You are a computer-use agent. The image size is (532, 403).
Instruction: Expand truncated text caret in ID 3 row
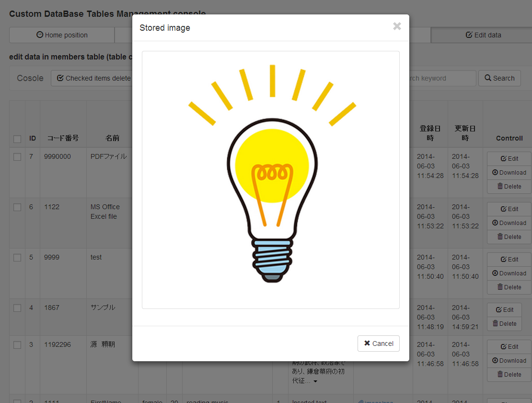coord(315,381)
